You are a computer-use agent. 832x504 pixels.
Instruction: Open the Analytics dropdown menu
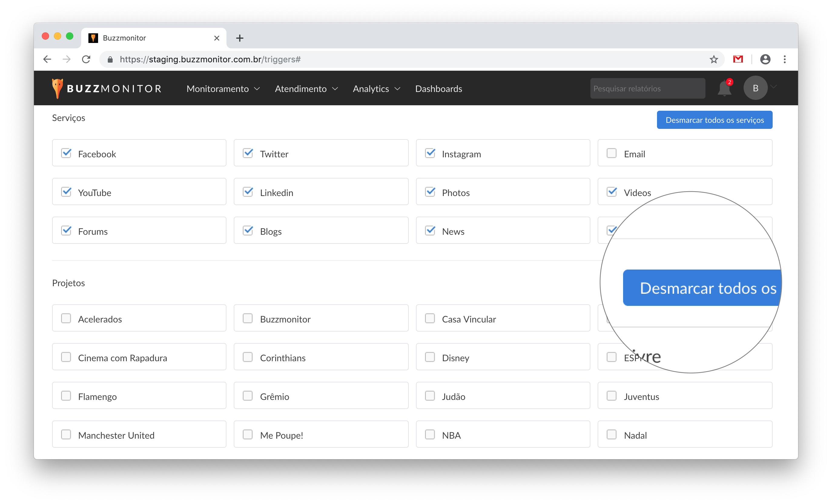[376, 89]
